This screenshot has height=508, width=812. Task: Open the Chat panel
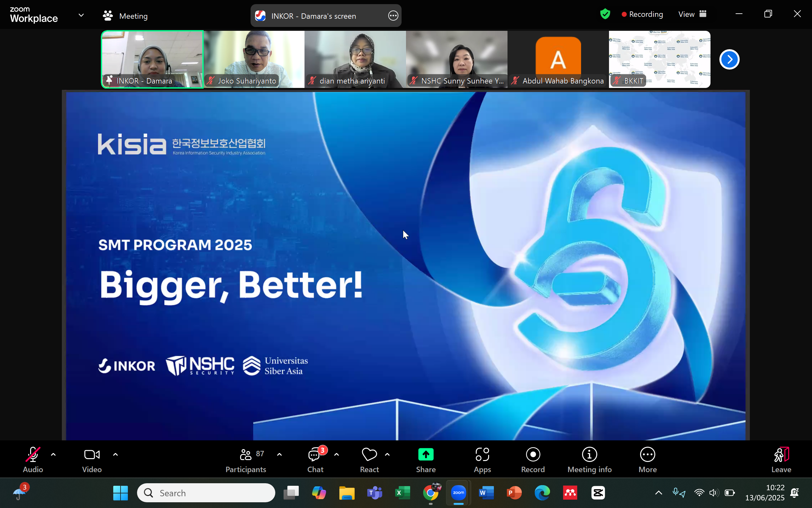[x=315, y=460]
